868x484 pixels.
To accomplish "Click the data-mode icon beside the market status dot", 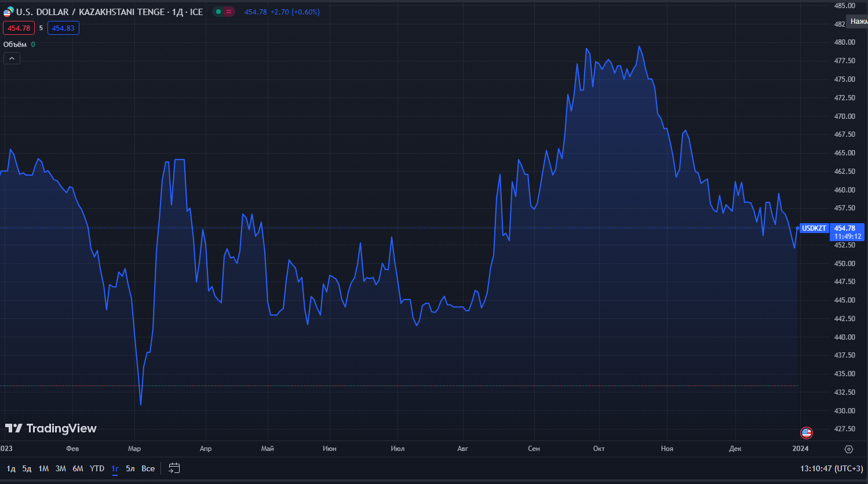I will [229, 12].
